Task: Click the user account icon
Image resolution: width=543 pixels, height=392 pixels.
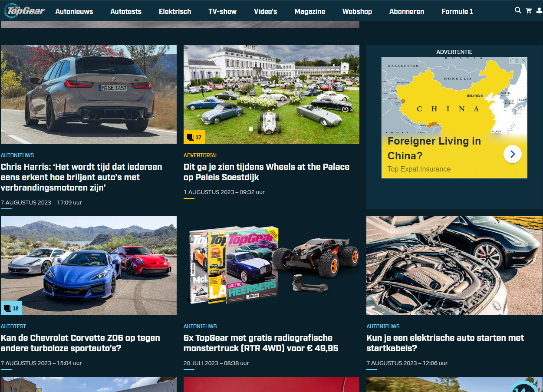Action: [539, 10]
